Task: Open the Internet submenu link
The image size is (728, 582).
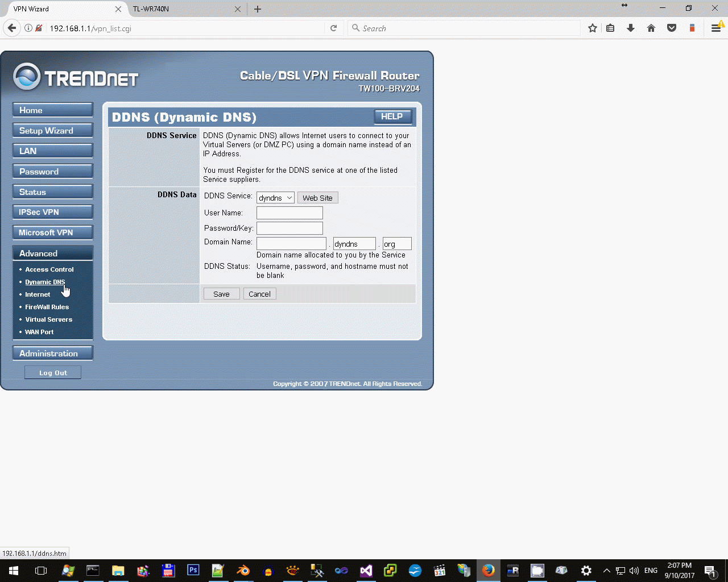Action: pos(38,294)
